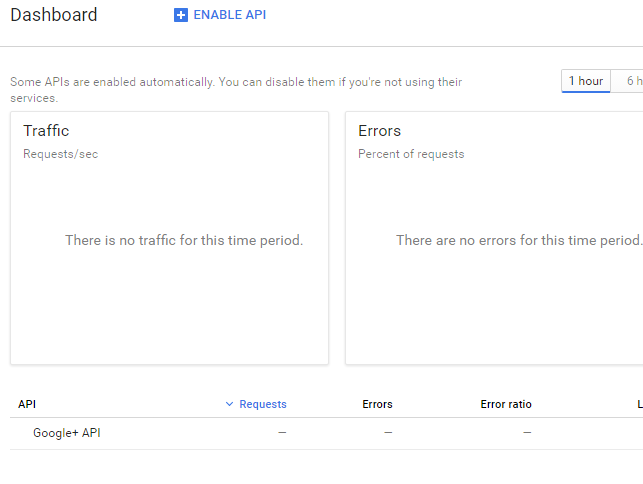Click the plus icon beside ENABLE API
The width and height of the screenshot is (643, 484).
point(181,15)
